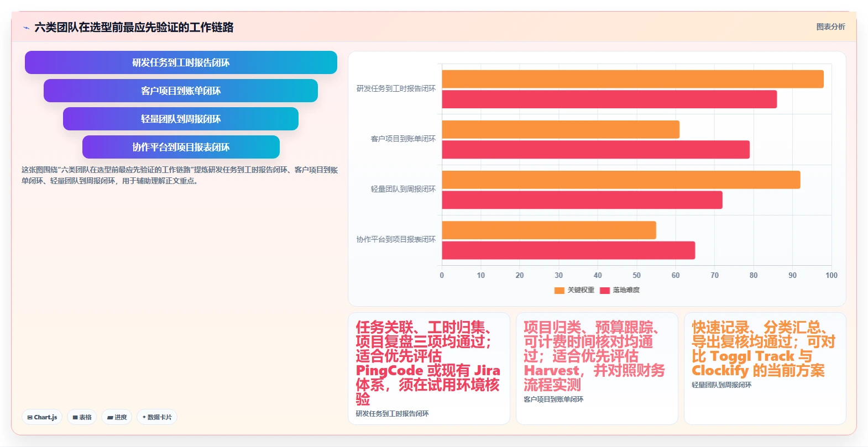Click chart axis label 协作平台到项目报表闭环
Image resolution: width=868 pixels, height=447 pixels.
tap(396, 239)
